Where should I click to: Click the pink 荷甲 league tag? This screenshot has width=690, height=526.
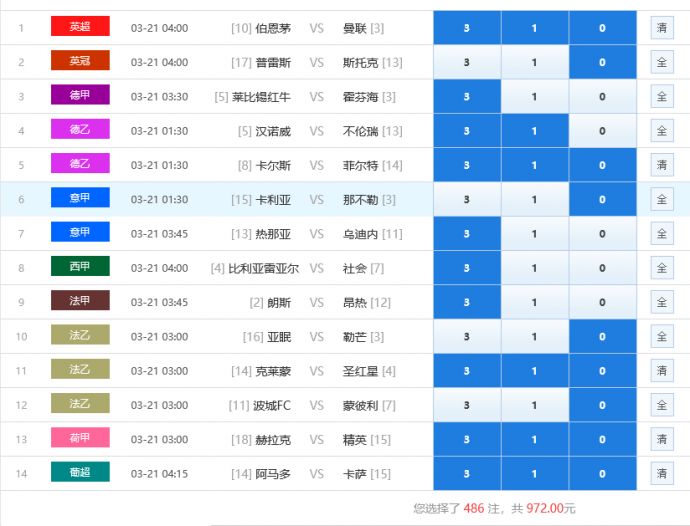pyautogui.click(x=80, y=438)
